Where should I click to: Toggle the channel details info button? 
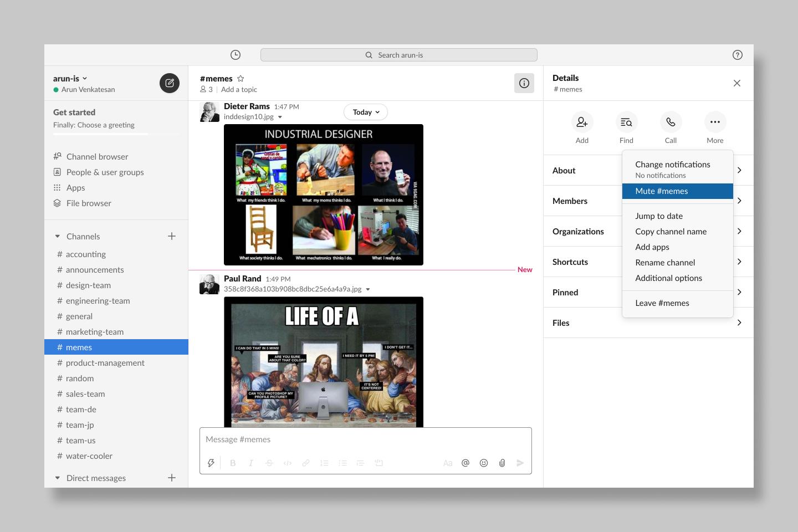[x=524, y=83]
